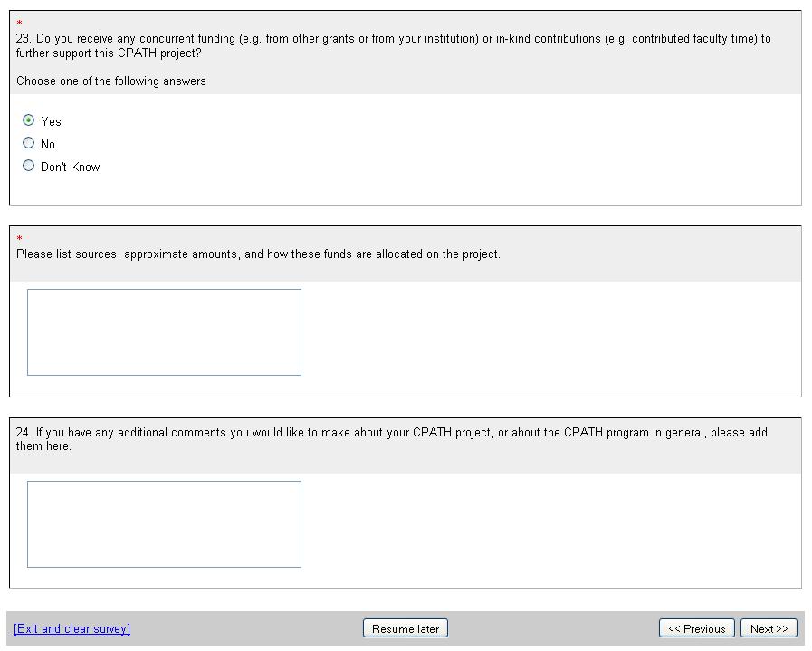Choose the No radio button
The height and width of the screenshot is (651, 812).
29,143
